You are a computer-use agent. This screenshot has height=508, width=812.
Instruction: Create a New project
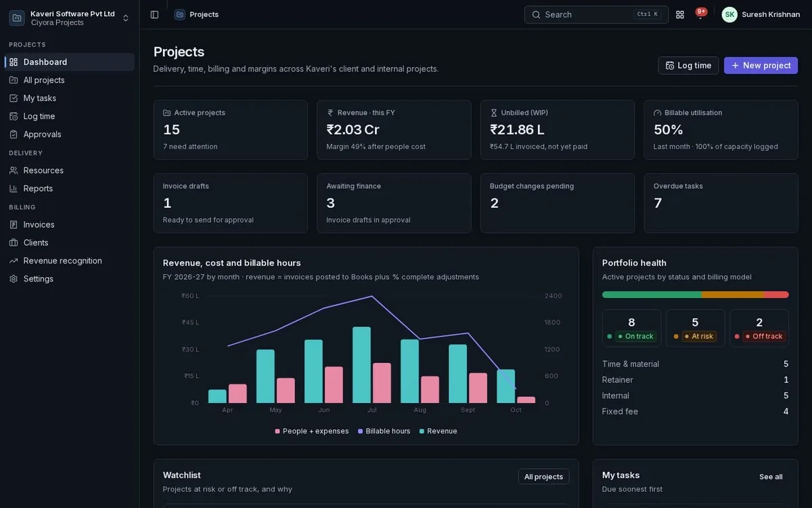761,65
